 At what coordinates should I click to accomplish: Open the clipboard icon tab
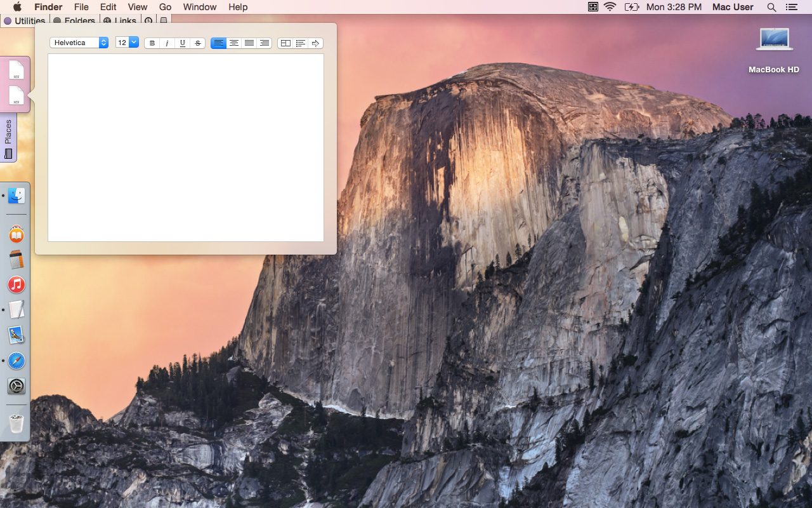pos(164,20)
